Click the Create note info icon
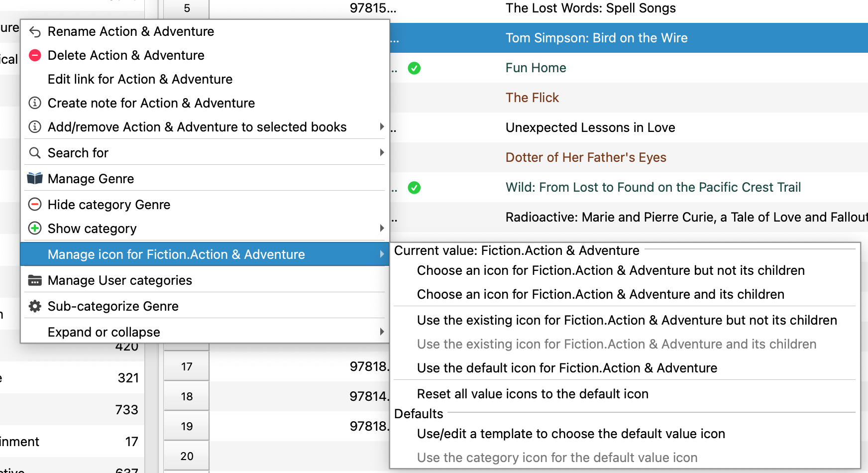The width and height of the screenshot is (868, 473). point(35,103)
